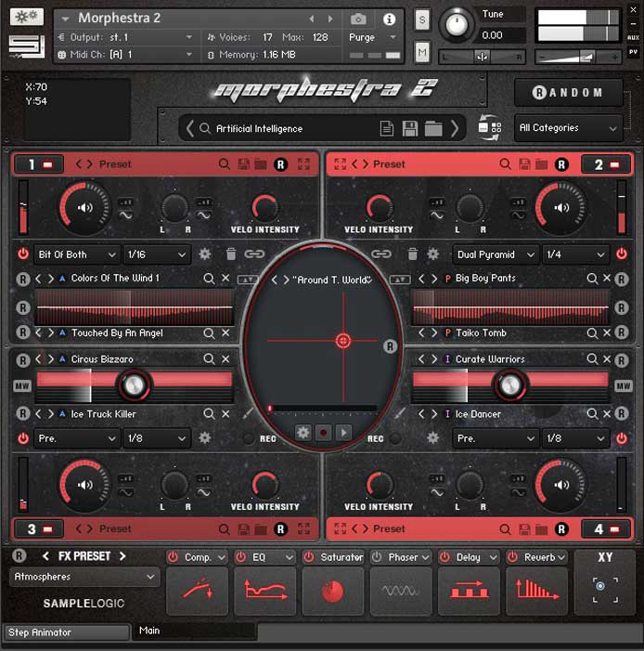Open the gear settings next to 1/16 rate
The image size is (644, 651).
(x=205, y=254)
